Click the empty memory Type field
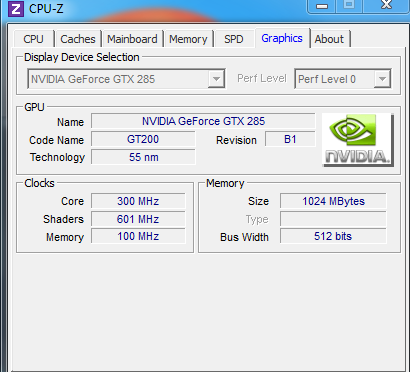410x372 pixels. pos(333,219)
